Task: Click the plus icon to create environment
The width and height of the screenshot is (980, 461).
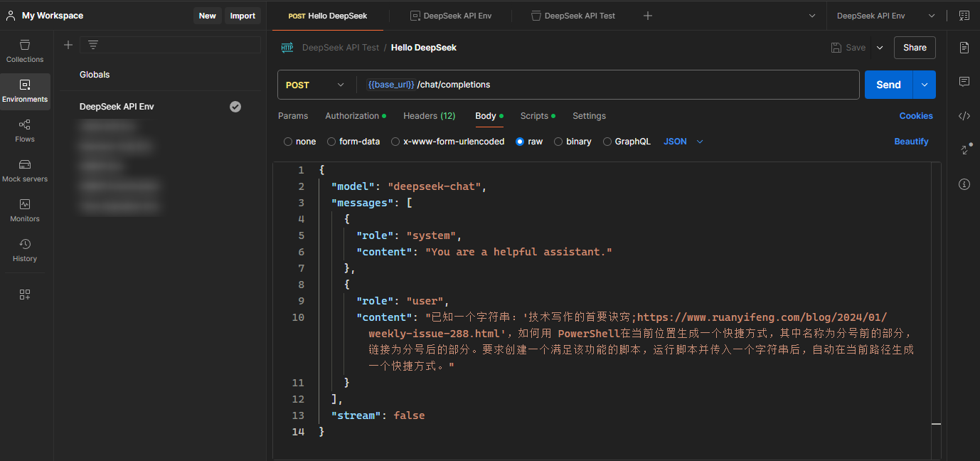Action: point(68,45)
